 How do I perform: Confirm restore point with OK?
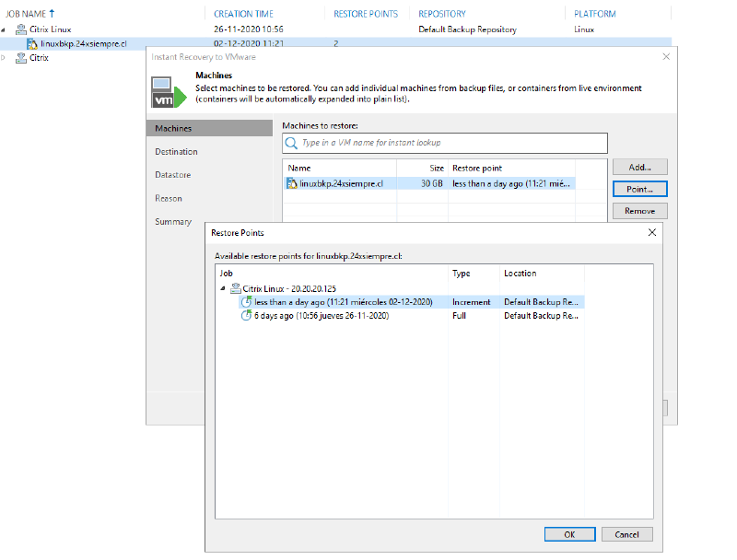tap(569, 534)
